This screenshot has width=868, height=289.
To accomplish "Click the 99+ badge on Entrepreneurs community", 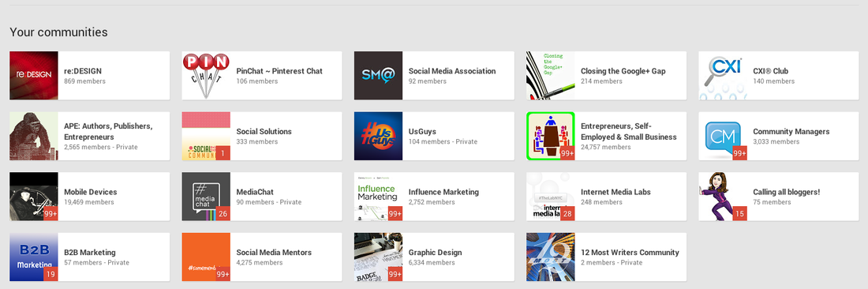I will pyautogui.click(x=567, y=153).
